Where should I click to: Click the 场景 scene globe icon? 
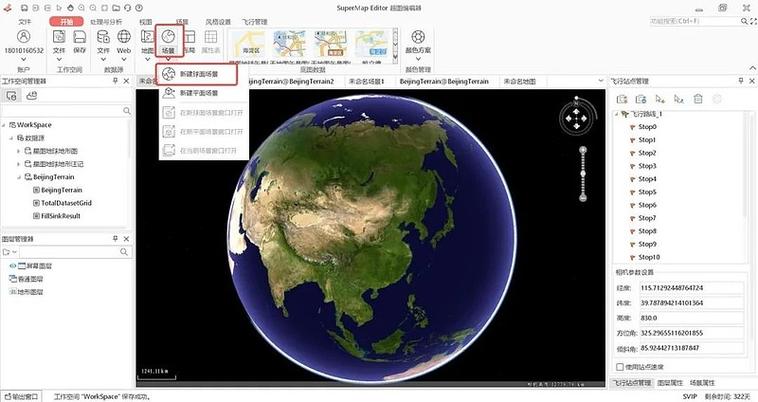(168, 36)
